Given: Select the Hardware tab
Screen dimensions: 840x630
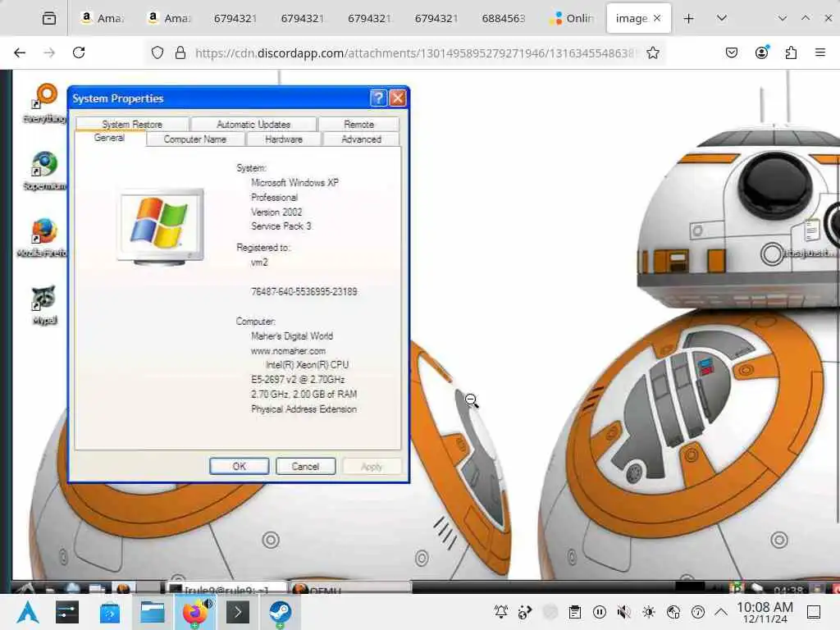Looking at the screenshot, I should click(283, 139).
